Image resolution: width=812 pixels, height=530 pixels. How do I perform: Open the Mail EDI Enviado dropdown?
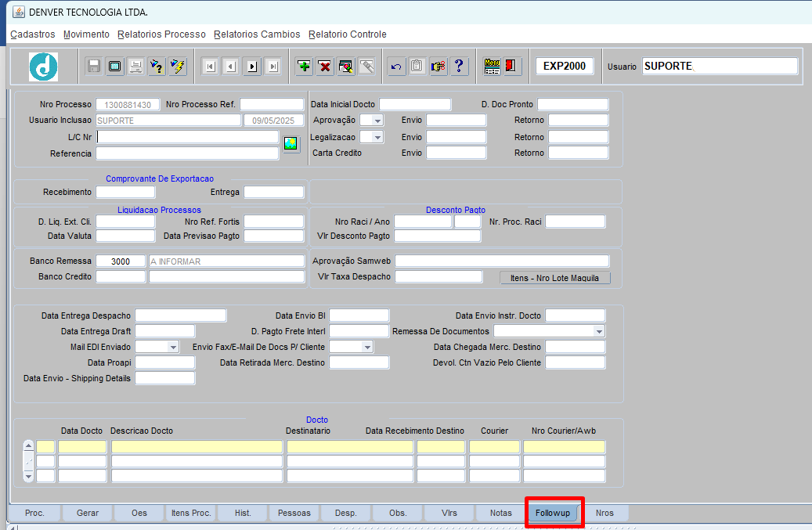(x=172, y=347)
